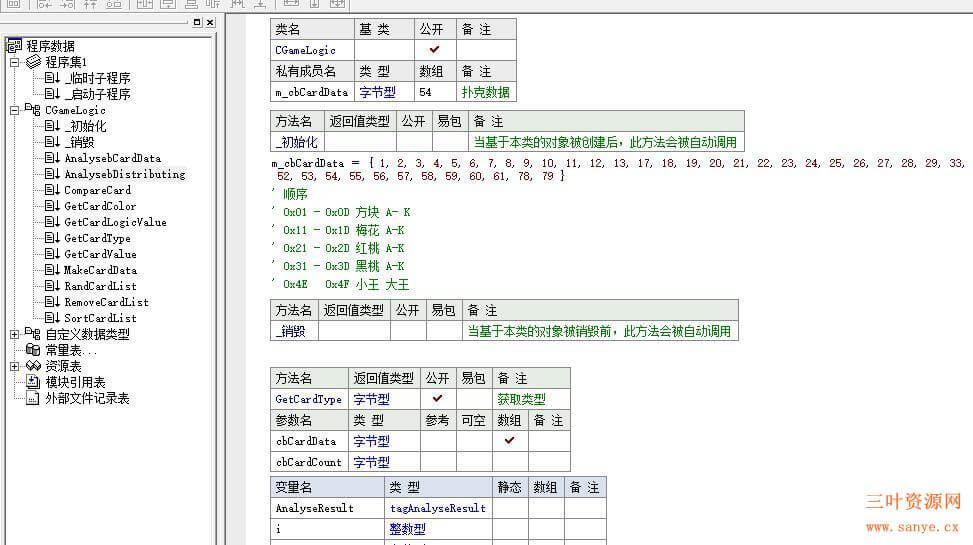
Task: Uncheck 数组 for parameter cbCardData
Action: [x=510, y=441]
